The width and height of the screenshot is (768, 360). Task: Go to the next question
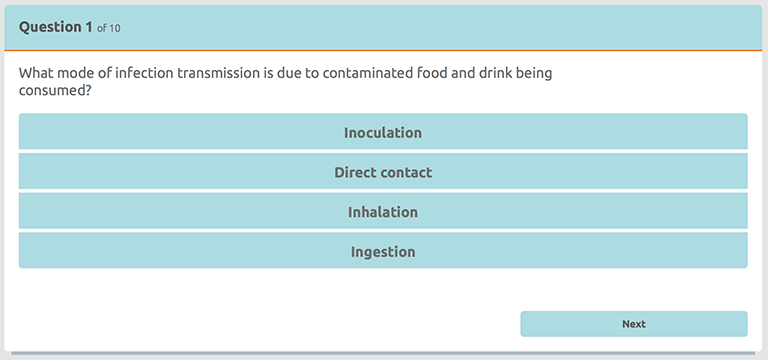click(634, 324)
